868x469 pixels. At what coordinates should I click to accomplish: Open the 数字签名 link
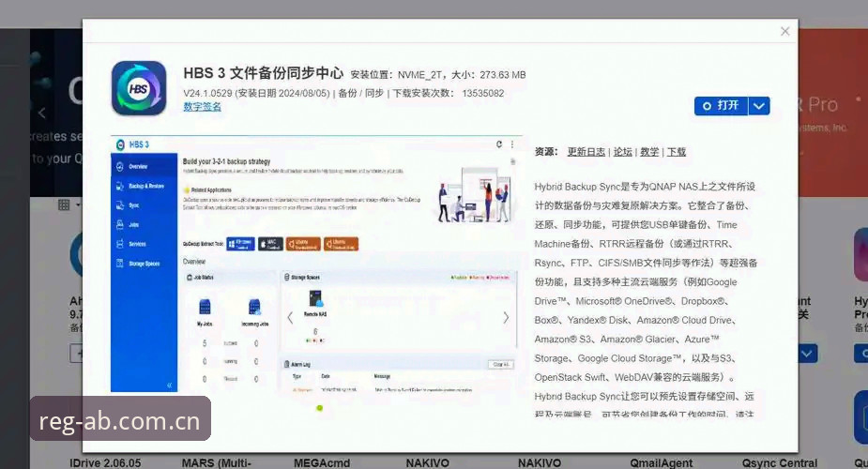[202, 106]
